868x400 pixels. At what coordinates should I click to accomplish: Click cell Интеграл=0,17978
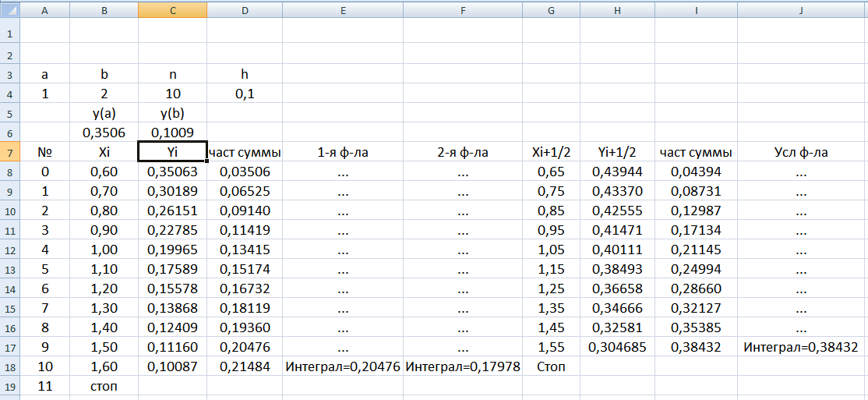pos(463,366)
